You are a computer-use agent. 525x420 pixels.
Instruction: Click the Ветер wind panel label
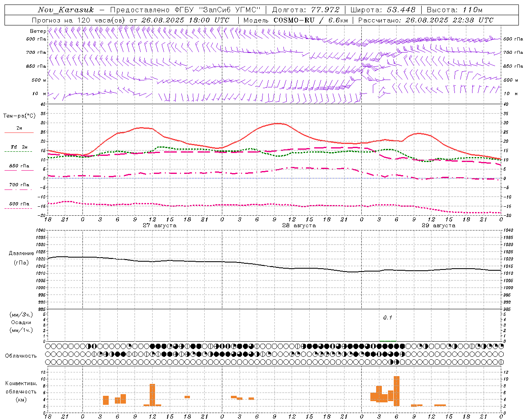point(38,31)
